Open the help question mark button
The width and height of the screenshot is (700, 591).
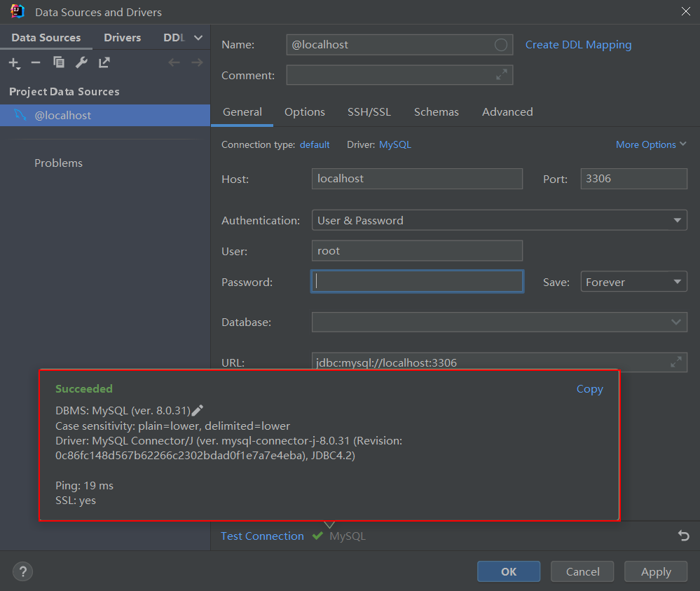coord(22,571)
